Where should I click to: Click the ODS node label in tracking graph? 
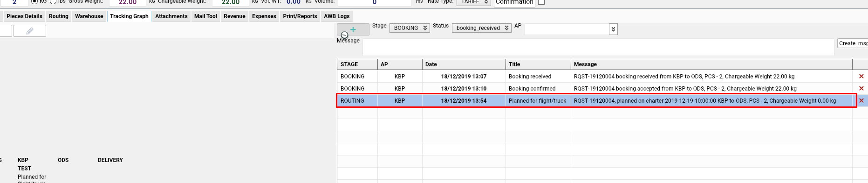(63, 160)
